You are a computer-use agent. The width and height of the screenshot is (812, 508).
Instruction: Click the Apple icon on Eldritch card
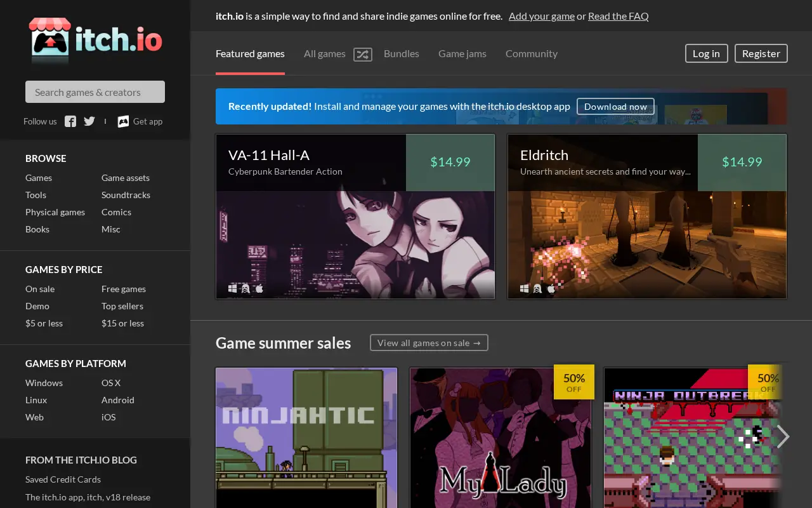pos(551,288)
